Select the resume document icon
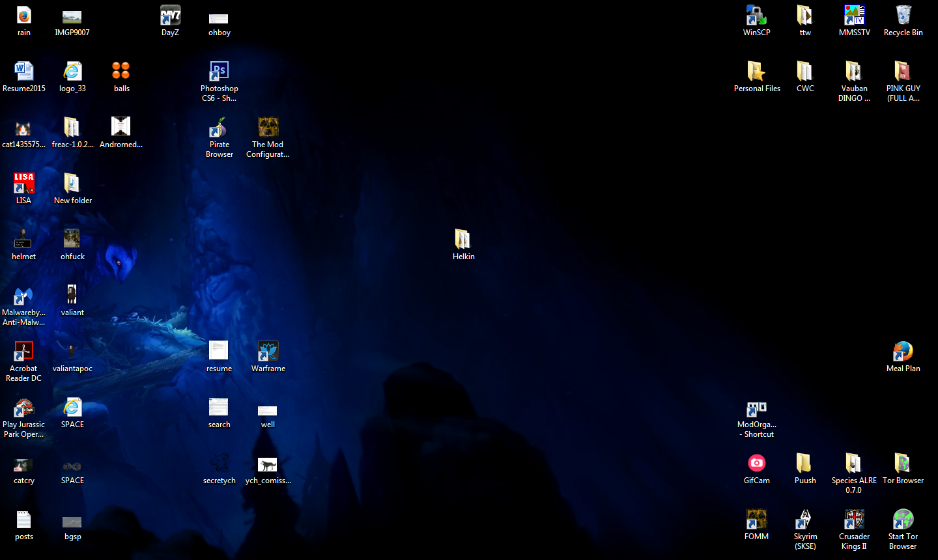 219,351
